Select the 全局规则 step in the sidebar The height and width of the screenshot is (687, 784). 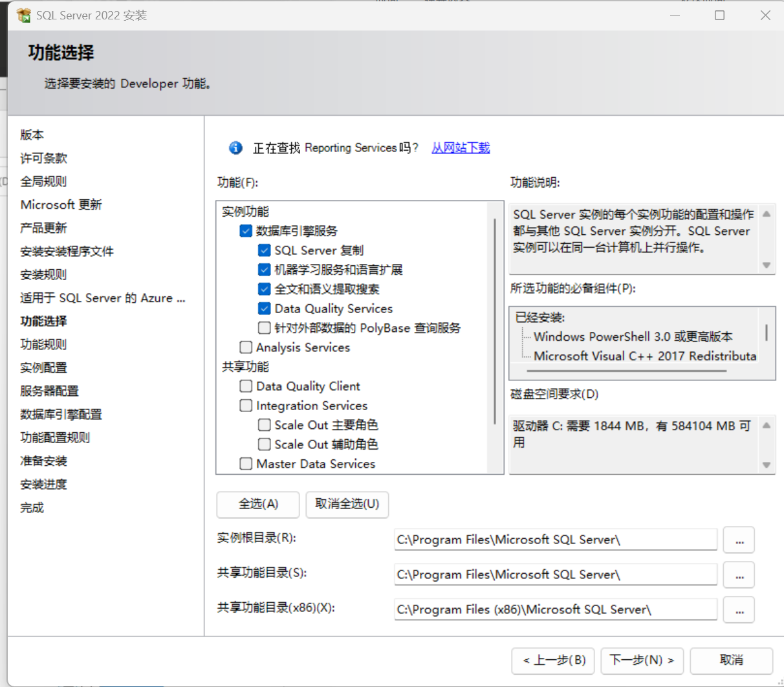click(x=44, y=182)
